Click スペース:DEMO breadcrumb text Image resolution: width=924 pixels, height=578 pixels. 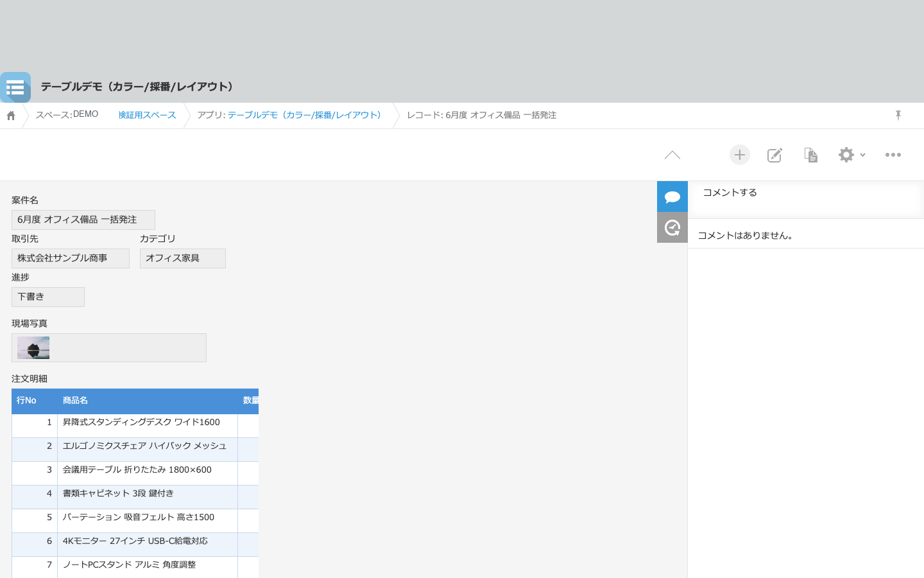[x=67, y=114]
